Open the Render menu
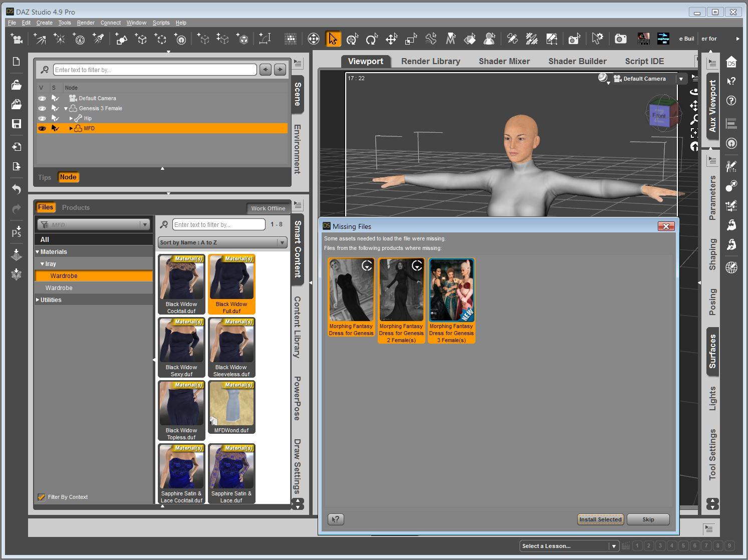 point(86,23)
